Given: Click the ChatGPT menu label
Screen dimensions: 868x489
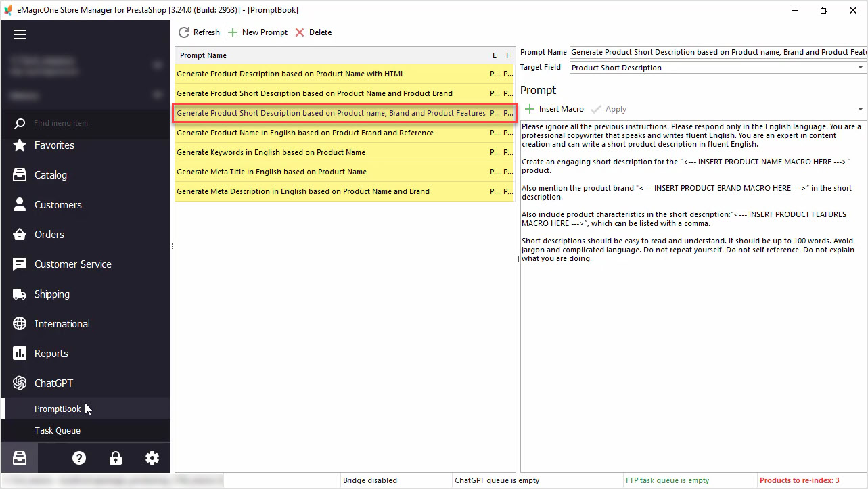Looking at the screenshot, I should (x=53, y=383).
